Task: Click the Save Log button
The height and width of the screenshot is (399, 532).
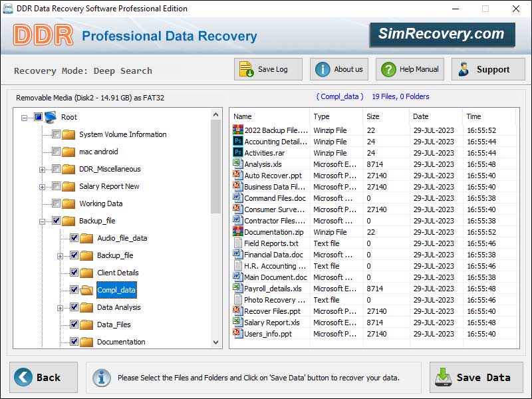Action: point(268,69)
